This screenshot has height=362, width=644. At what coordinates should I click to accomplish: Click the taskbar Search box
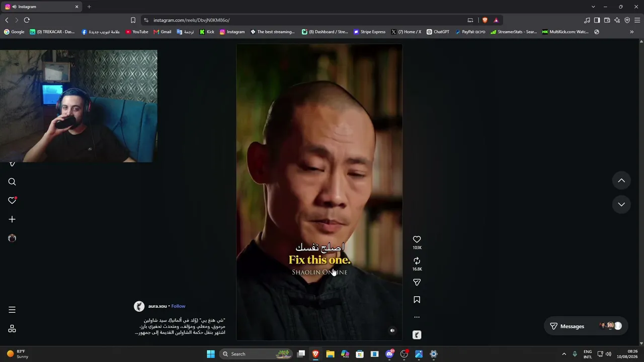(255, 354)
